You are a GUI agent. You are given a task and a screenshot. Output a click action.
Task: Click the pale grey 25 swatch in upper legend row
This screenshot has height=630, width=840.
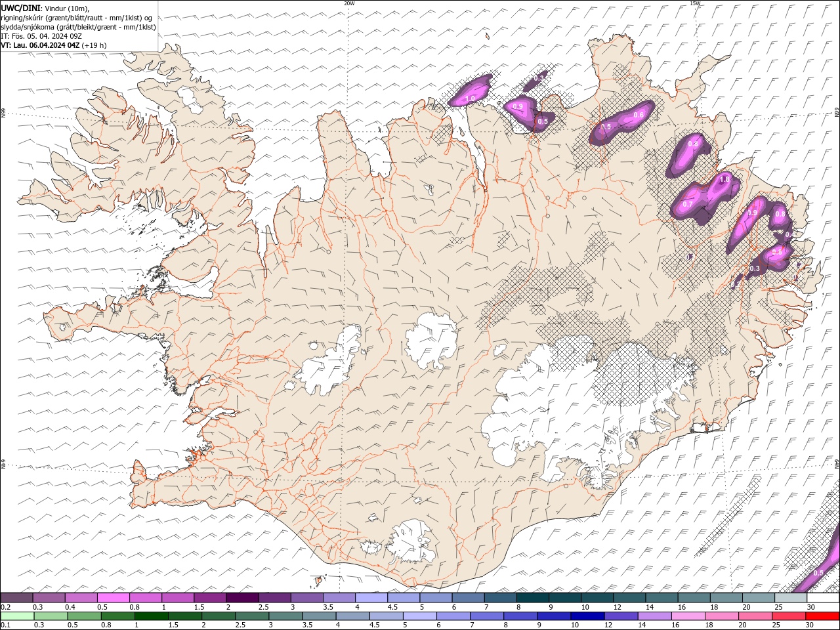790,598
